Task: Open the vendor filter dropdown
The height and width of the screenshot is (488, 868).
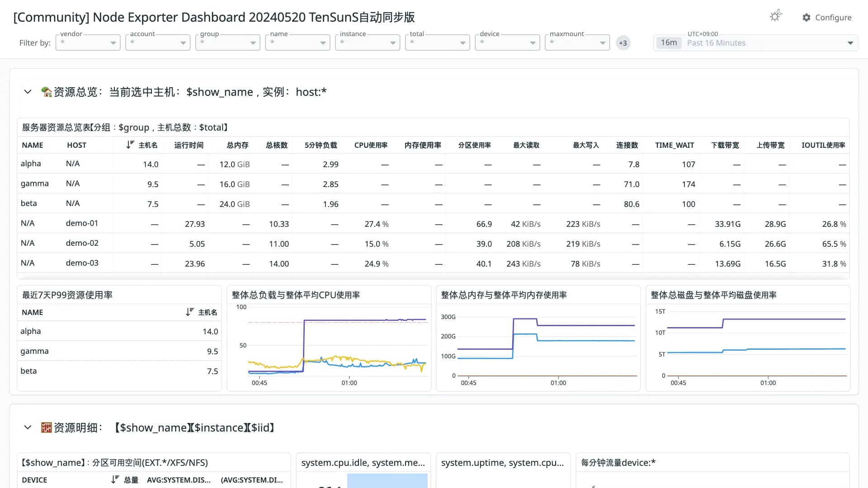Action: coord(88,42)
